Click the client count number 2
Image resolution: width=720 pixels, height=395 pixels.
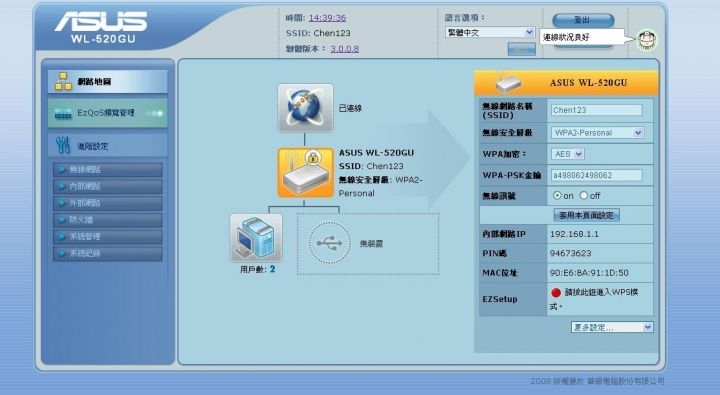pos(272,269)
